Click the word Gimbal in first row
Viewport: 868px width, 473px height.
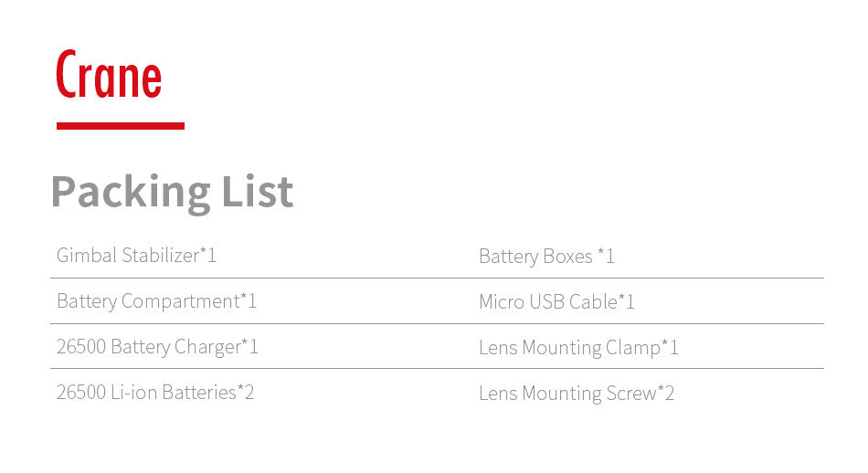[x=87, y=255]
